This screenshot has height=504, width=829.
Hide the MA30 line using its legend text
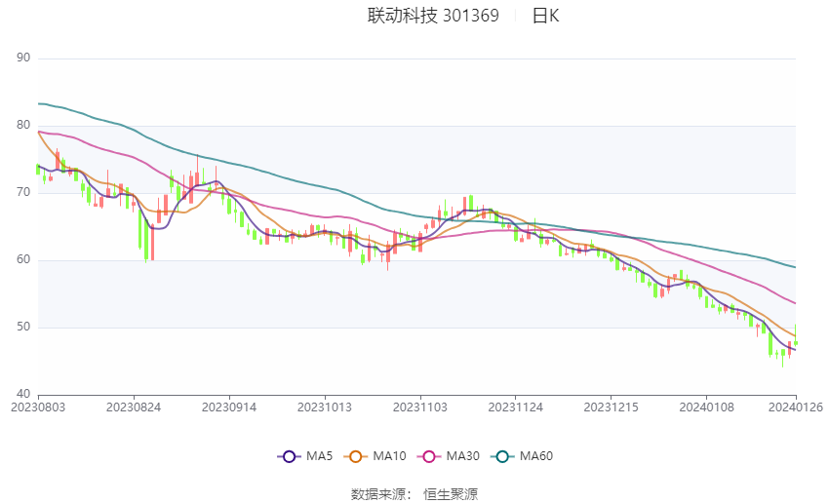point(461,456)
